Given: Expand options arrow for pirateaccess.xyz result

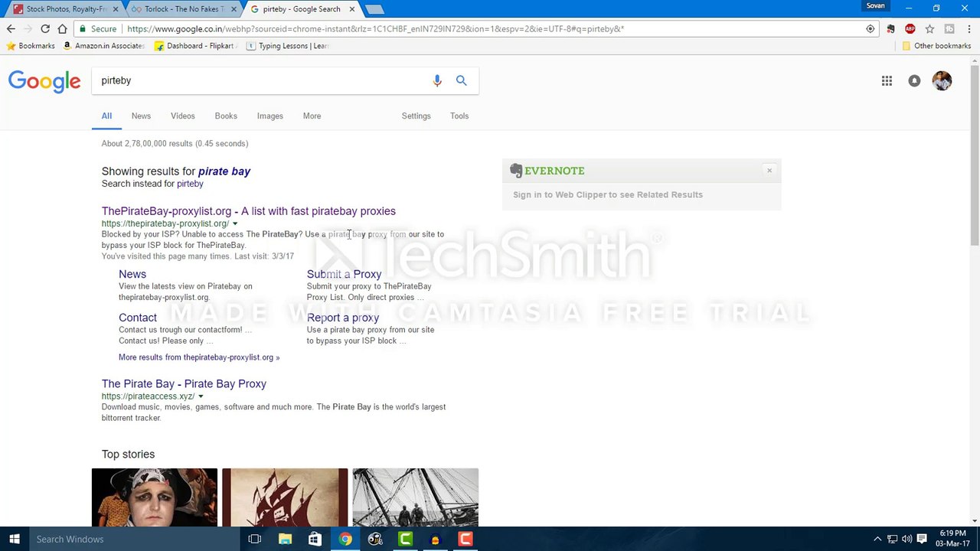Looking at the screenshot, I should [201, 396].
